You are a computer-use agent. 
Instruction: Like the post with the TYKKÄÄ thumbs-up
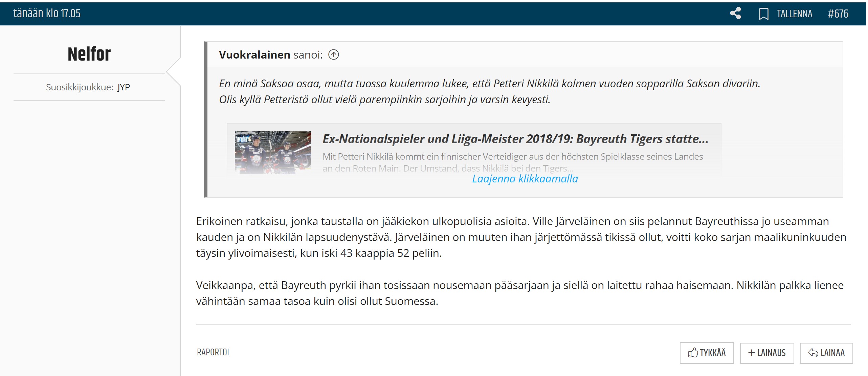[x=706, y=353]
